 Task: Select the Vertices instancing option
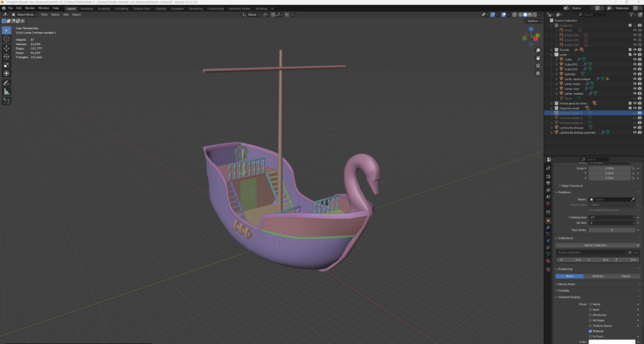coord(597,276)
